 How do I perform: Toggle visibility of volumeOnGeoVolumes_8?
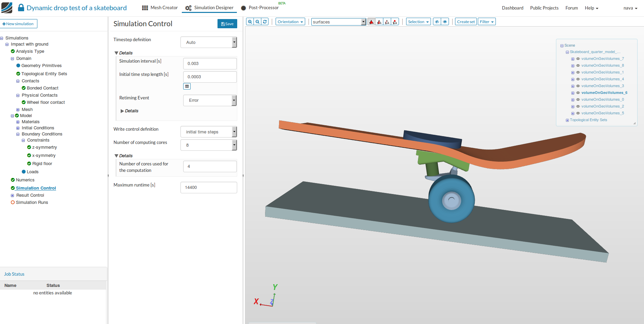click(x=578, y=66)
